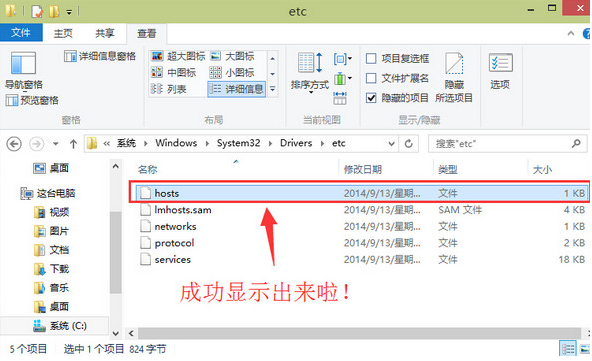Click the horizontal scrollbar left arrow

pyautogui.click(x=131, y=333)
